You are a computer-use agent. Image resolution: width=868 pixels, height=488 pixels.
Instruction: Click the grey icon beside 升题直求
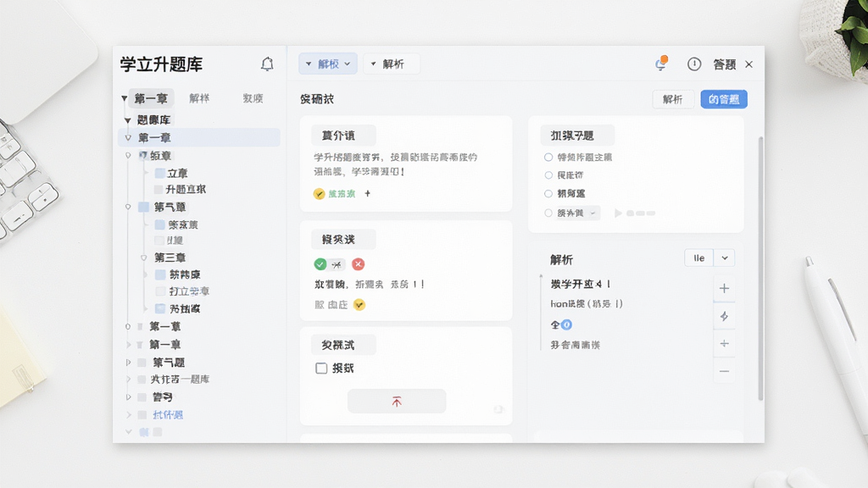click(x=159, y=189)
